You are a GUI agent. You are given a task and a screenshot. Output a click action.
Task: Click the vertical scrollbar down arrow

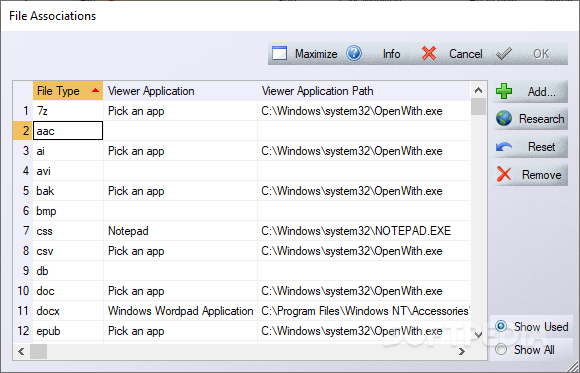(x=478, y=335)
